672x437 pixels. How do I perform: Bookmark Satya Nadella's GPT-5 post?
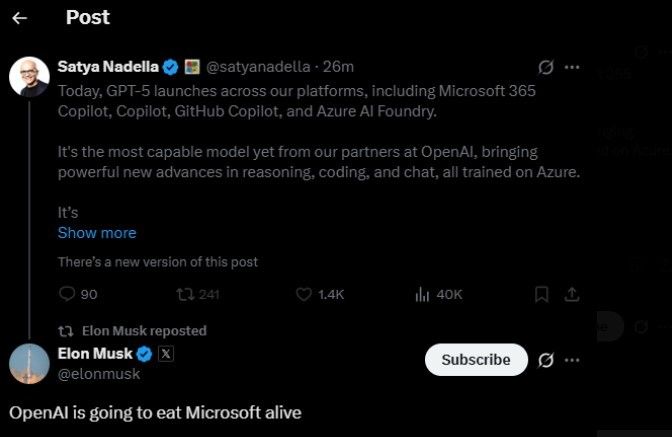tap(541, 294)
